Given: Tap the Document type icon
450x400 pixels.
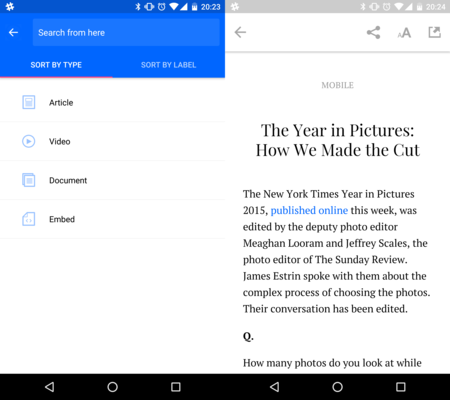Looking at the screenshot, I should coord(29,180).
